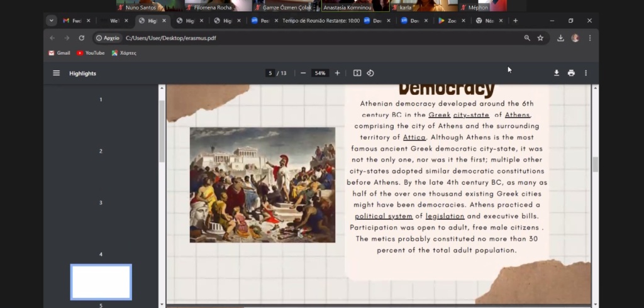
Task: Open the Gmail bookmark
Action: point(59,53)
